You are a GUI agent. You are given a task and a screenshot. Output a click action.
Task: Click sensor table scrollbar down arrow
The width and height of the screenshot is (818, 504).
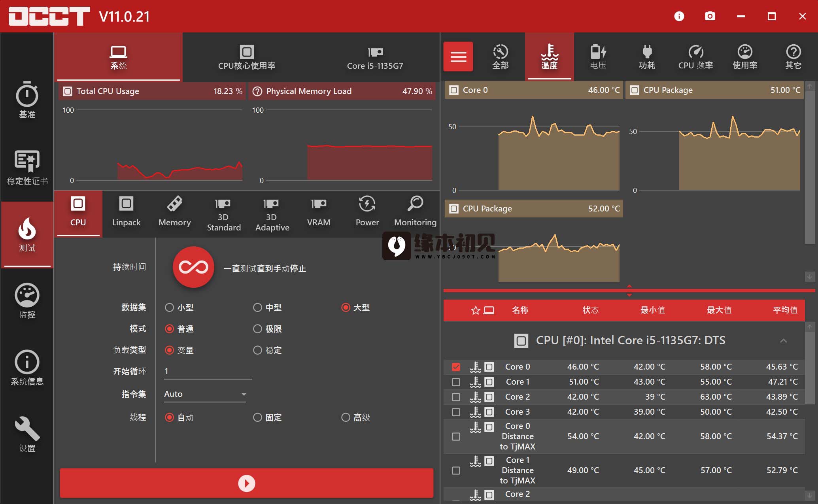tap(810, 495)
